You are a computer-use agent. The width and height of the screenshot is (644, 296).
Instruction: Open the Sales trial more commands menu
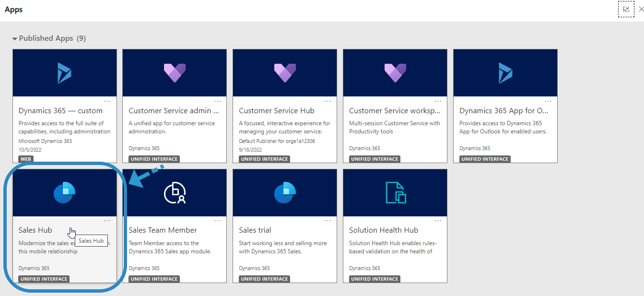[x=328, y=220]
